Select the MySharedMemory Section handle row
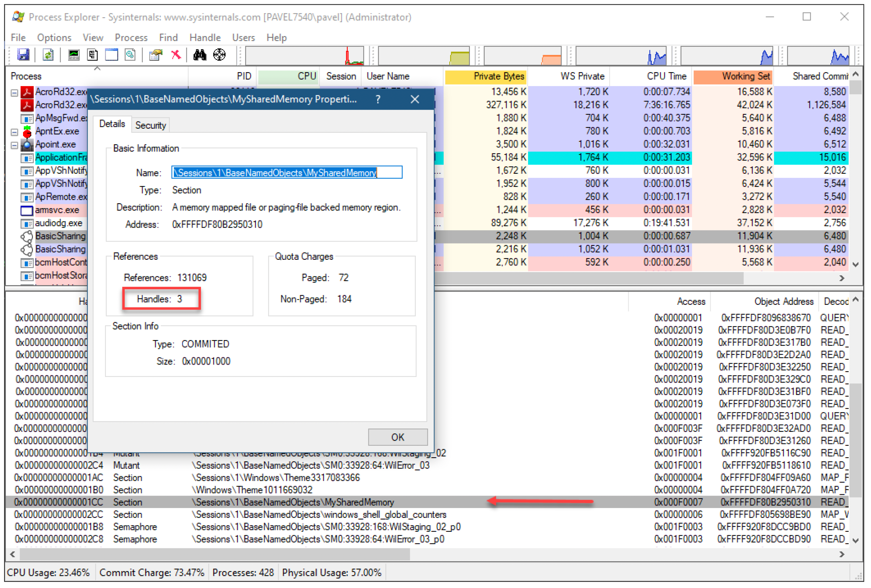Viewport: 871px width, 588px height. (x=427, y=502)
